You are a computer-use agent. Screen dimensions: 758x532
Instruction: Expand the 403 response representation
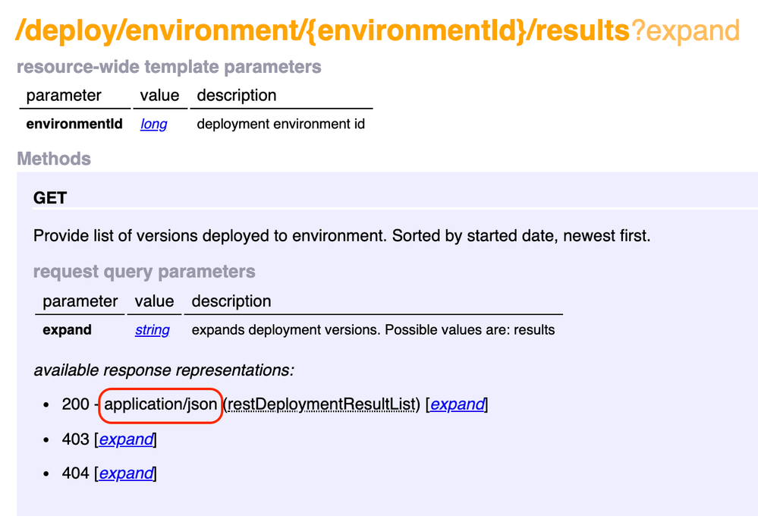pyautogui.click(x=125, y=439)
